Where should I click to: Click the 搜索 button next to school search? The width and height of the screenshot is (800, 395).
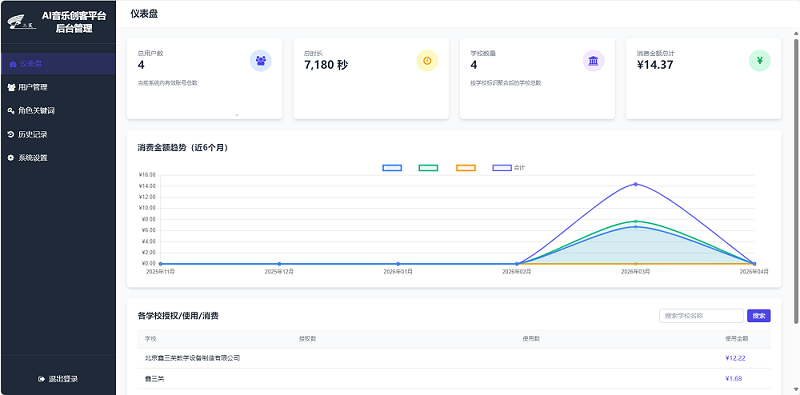759,316
